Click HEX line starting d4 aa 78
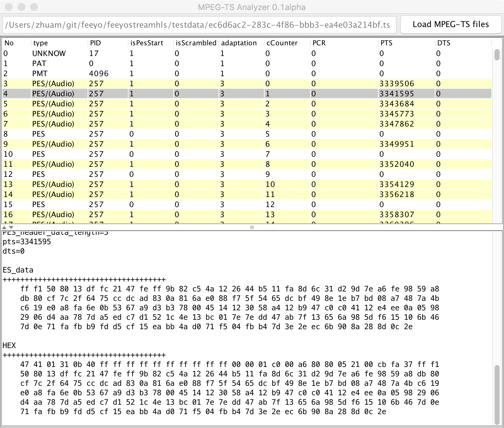504x428 pixels. tap(230, 402)
